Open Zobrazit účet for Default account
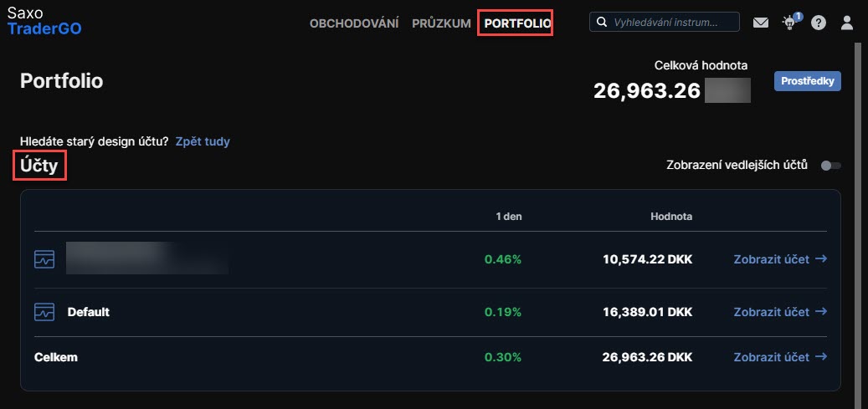Image resolution: width=868 pixels, height=409 pixels. pos(779,312)
